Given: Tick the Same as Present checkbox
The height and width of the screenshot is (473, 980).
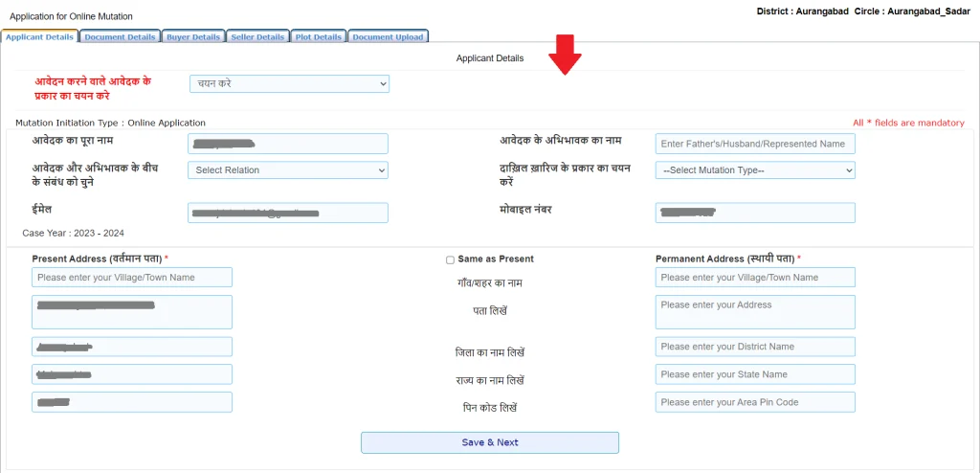Looking at the screenshot, I should pyautogui.click(x=450, y=259).
